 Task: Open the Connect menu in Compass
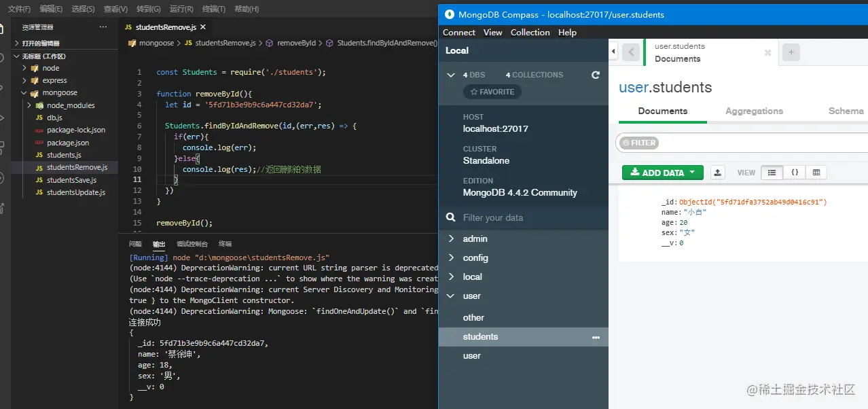pyautogui.click(x=459, y=32)
